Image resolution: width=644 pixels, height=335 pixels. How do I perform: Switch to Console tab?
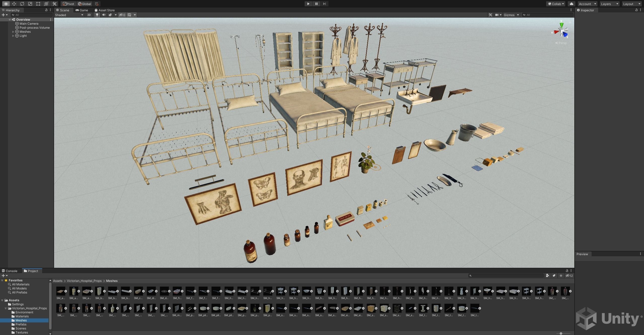pyautogui.click(x=10, y=271)
